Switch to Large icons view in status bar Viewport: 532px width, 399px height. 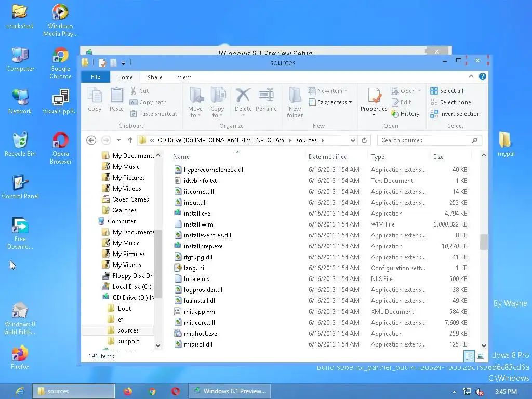[x=481, y=356]
